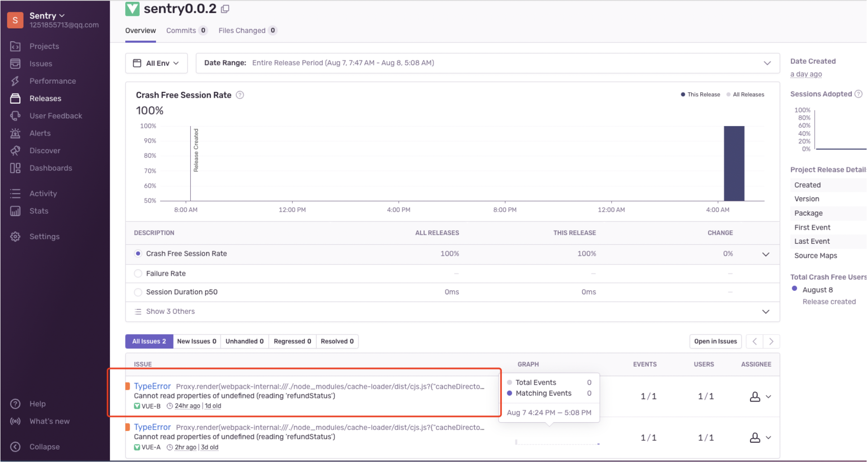The image size is (868, 463).
Task: Copy the sentry0.0.2 version name
Action: click(x=225, y=9)
